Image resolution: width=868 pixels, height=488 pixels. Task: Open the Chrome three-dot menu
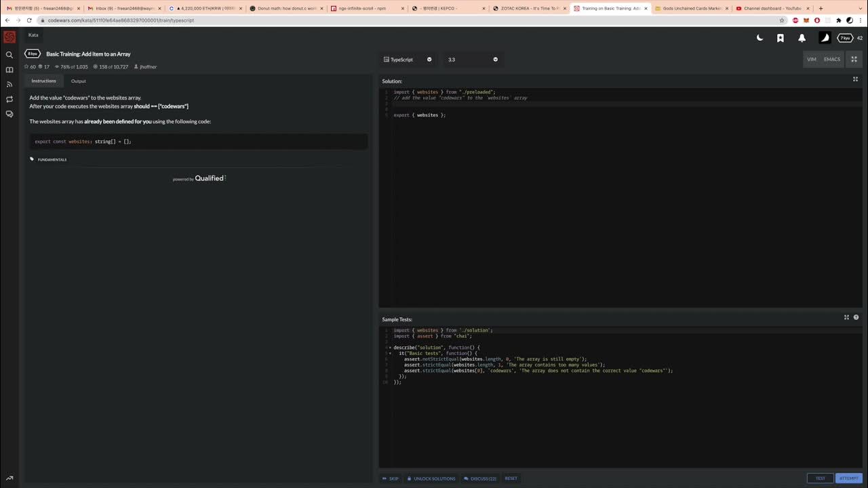(861, 20)
